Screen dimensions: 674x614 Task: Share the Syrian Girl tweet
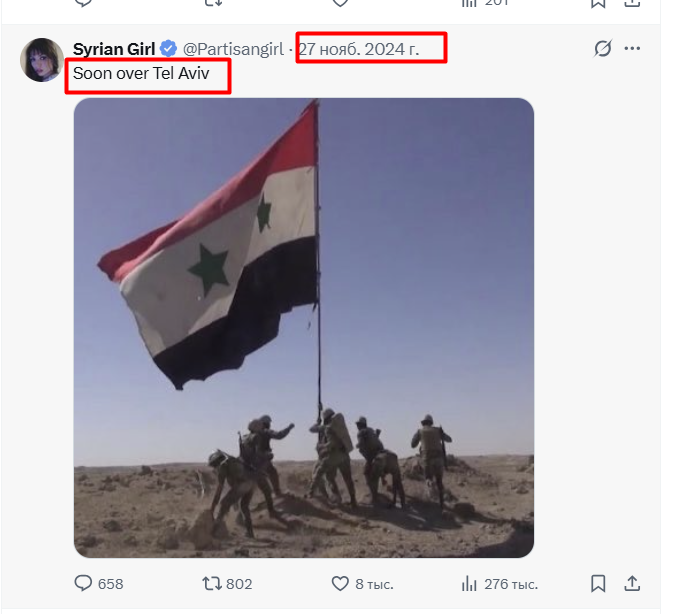pyautogui.click(x=632, y=583)
